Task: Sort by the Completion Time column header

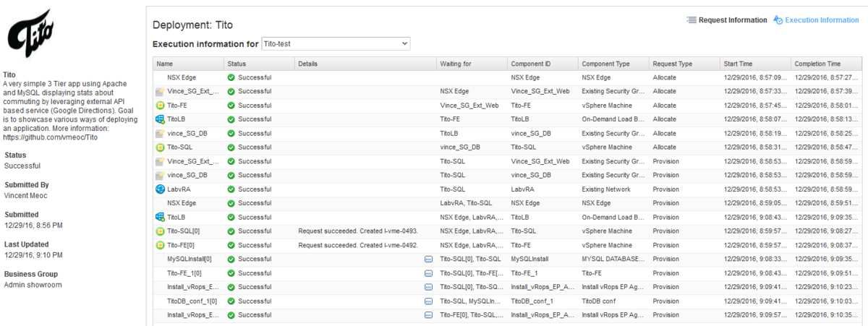Action: (826, 64)
